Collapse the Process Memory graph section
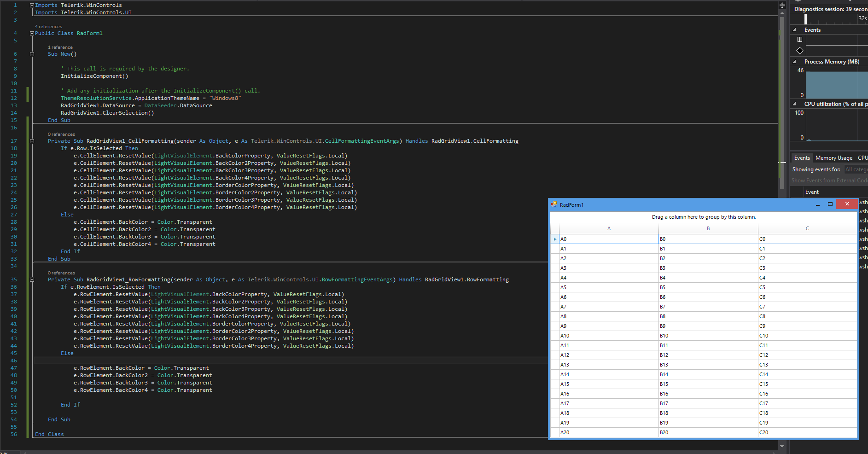 tap(794, 62)
